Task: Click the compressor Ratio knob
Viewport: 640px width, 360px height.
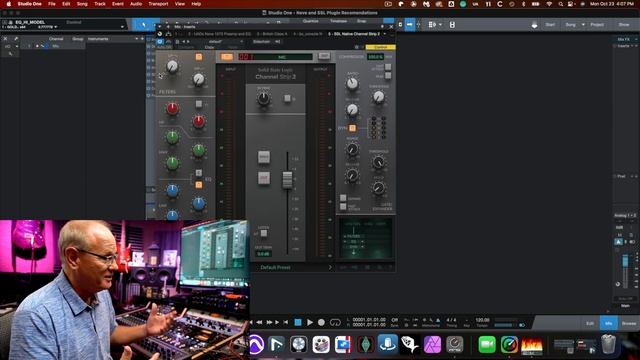Action: [x=352, y=84]
